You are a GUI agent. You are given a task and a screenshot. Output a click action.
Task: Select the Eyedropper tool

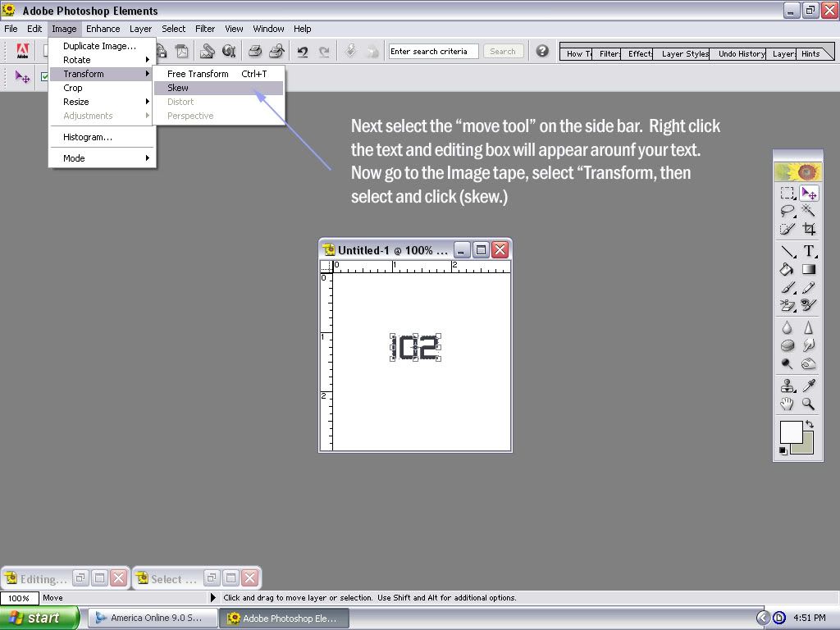(809, 386)
